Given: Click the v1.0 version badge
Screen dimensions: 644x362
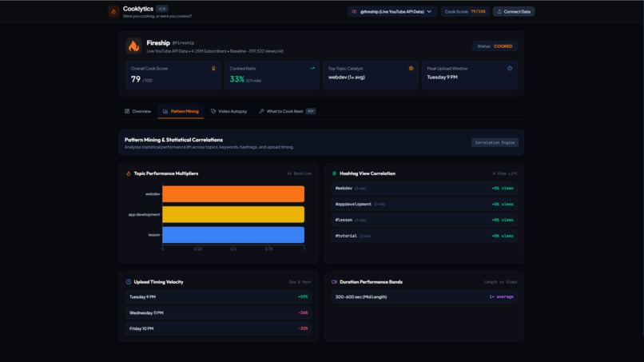Looking at the screenshot, I should pyautogui.click(x=162, y=9).
